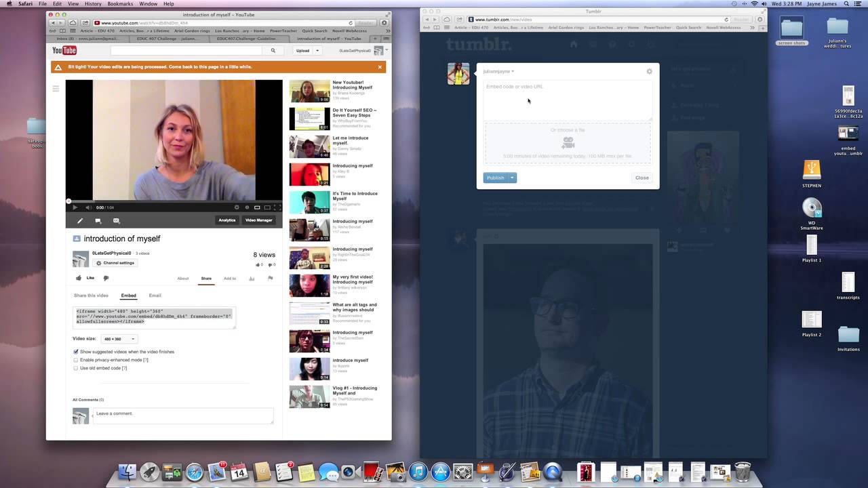Screen dimensions: 868x488
Task: Open the Bookmarks menu
Action: click(x=120, y=4)
